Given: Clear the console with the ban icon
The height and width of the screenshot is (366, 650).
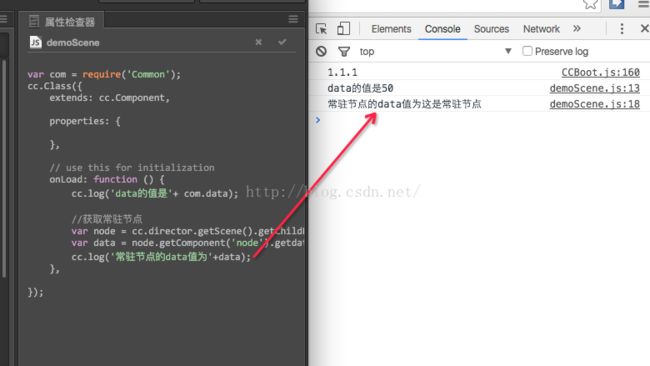Looking at the screenshot, I should pos(321,51).
